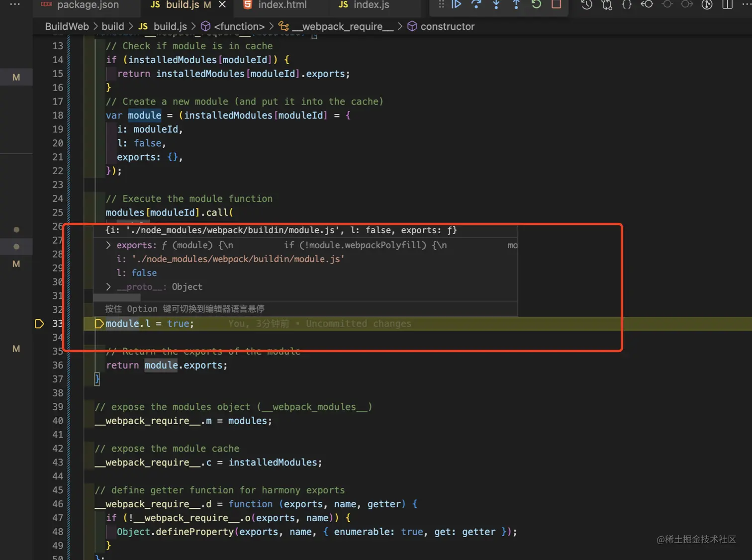Screen dimensions: 752x560
Task: Split the editor with the split icon
Action: (x=727, y=4)
